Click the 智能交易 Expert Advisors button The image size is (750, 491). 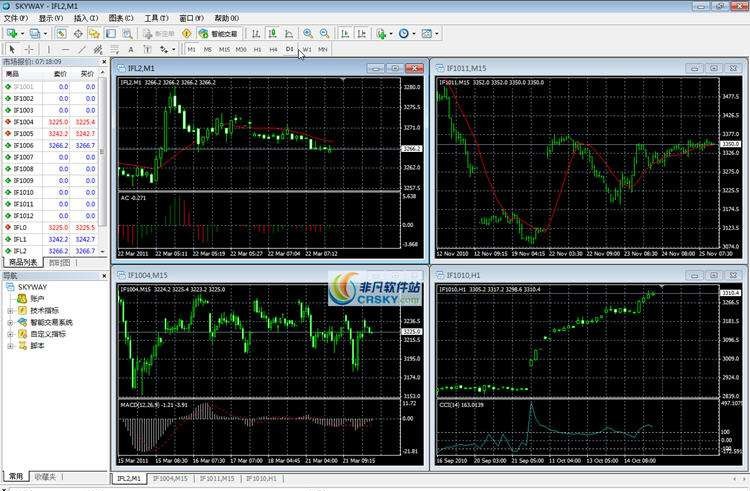(x=218, y=33)
